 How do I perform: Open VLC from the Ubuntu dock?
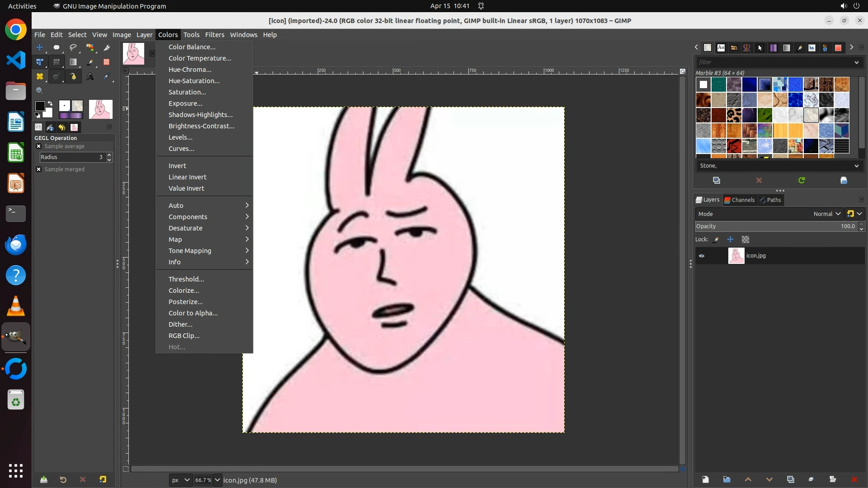click(16, 306)
